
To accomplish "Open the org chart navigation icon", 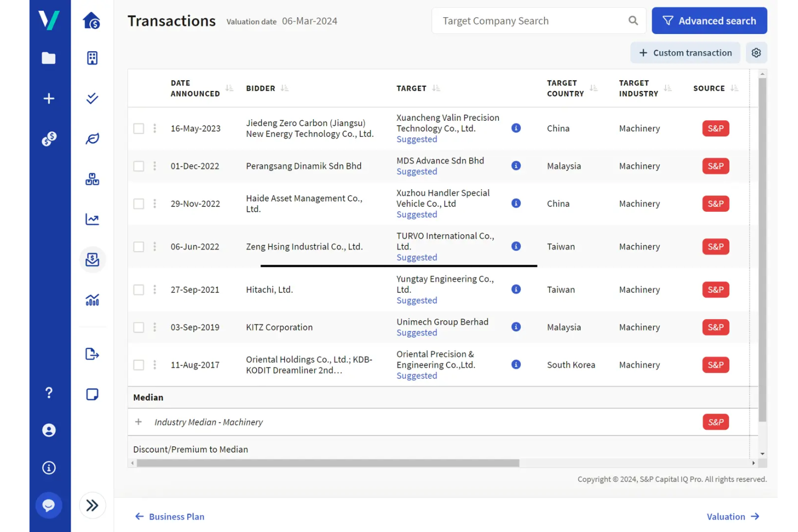I will pos(92,179).
